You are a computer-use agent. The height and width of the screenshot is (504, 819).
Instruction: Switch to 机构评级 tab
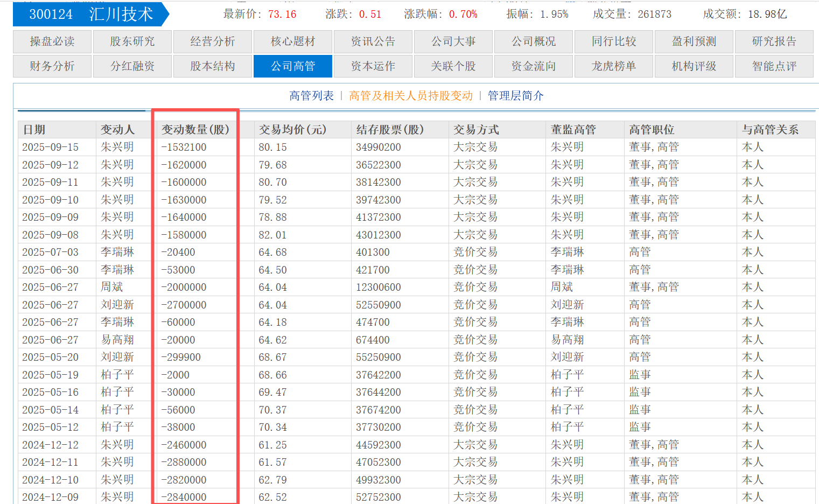click(x=694, y=66)
